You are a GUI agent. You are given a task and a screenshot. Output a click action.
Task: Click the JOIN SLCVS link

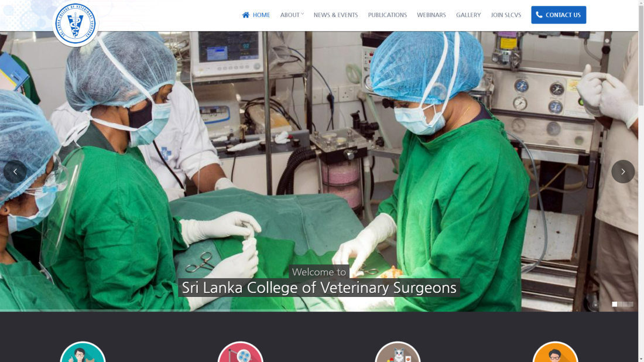click(x=506, y=15)
